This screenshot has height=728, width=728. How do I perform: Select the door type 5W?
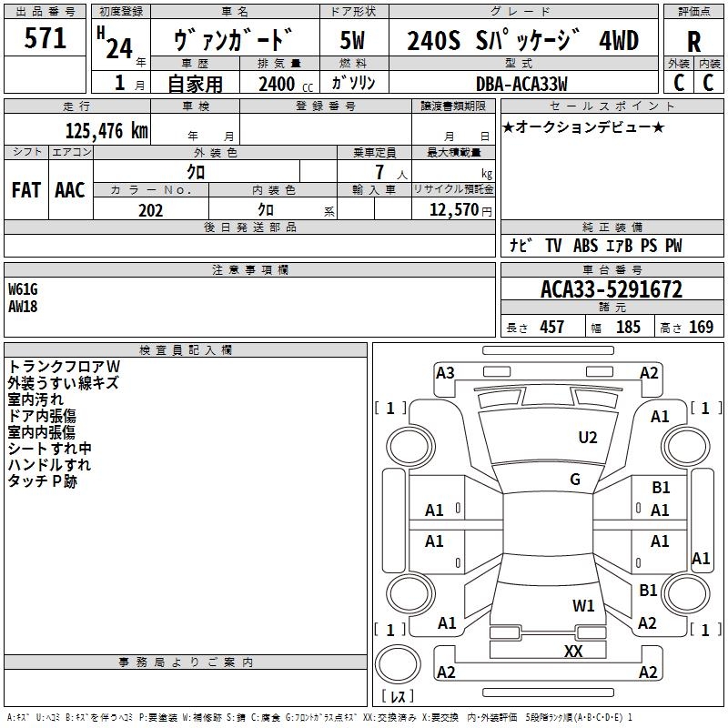[352, 40]
